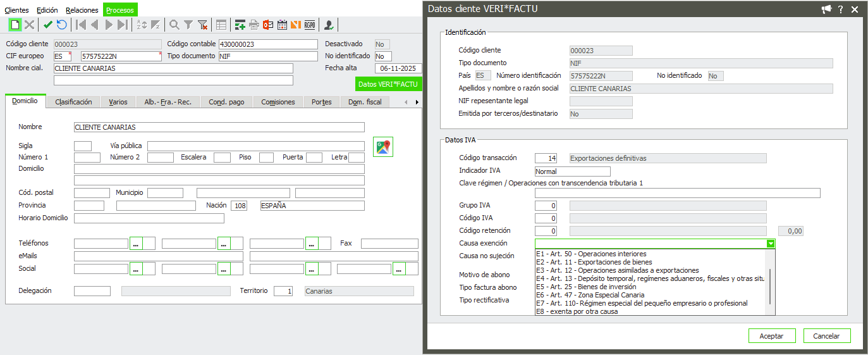Select E2 - Art. 11 Exportaciones de bienes
The width and height of the screenshot is (868, 355).
594,262
